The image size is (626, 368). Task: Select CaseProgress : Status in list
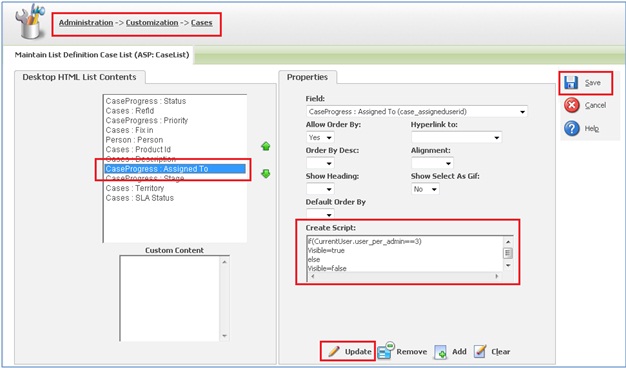click(x=146, y=101)
